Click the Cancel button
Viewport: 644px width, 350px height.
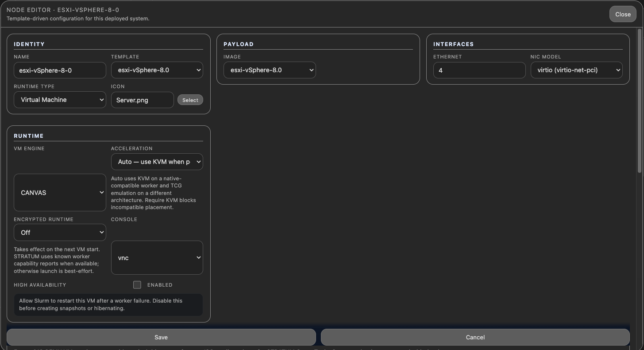coord(475,337)
